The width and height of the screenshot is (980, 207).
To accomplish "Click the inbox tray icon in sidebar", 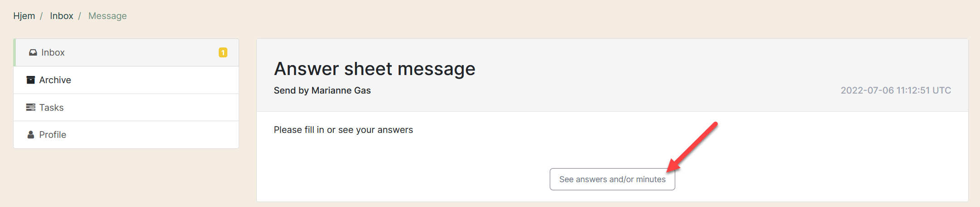I will pos(33,52).
